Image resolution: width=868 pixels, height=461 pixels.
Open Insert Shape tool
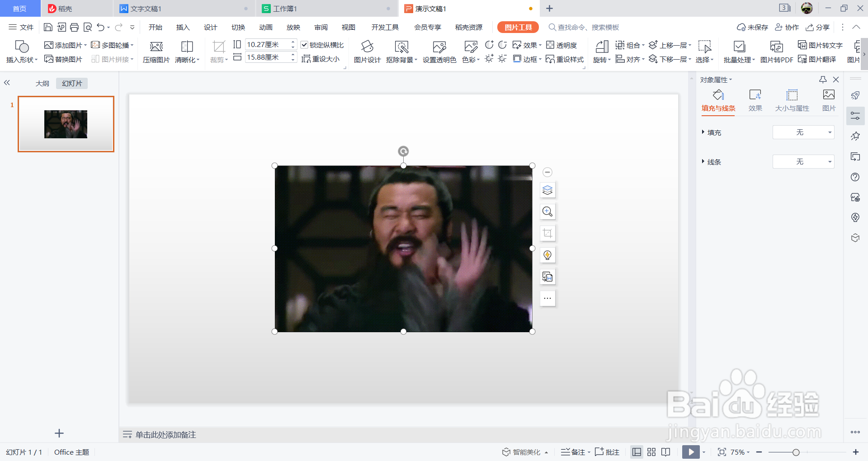tap(22, 52)
